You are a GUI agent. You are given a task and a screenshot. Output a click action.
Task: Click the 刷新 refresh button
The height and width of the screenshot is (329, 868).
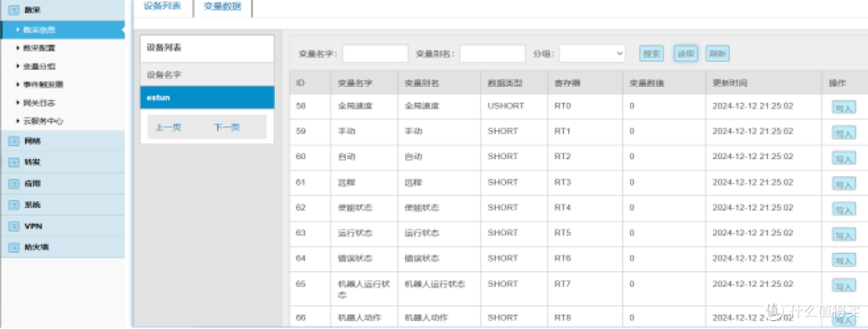coord(718,54)
